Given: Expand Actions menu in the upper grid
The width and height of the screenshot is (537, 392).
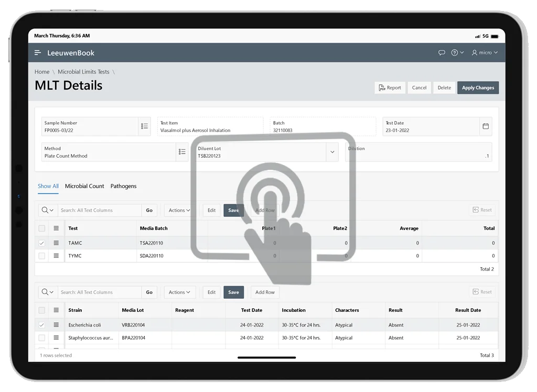Looking at the screenshot, I should click(179, 210).
